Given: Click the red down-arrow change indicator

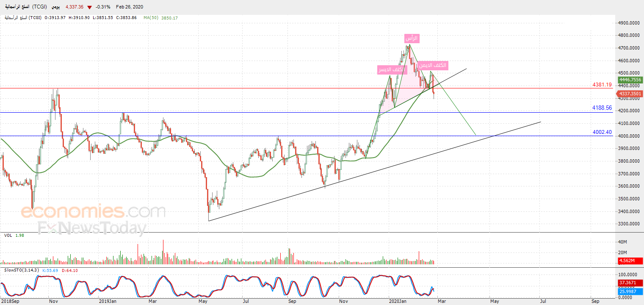Looking at the screenshot, I should [x=89, y=7].
